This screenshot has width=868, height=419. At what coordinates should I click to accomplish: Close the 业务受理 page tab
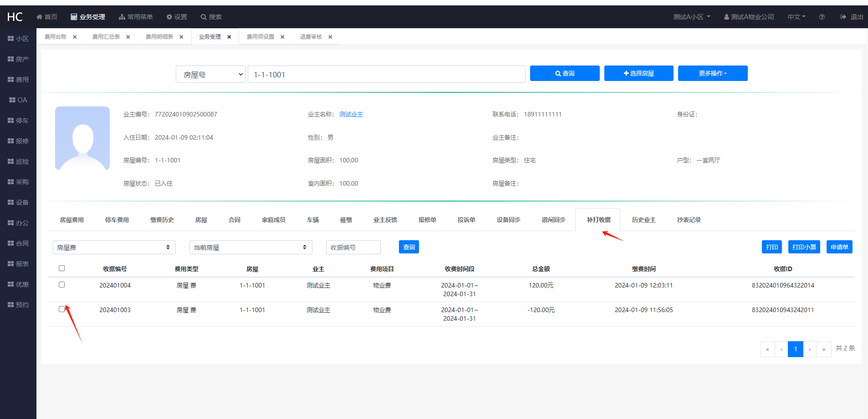[229, 37]
